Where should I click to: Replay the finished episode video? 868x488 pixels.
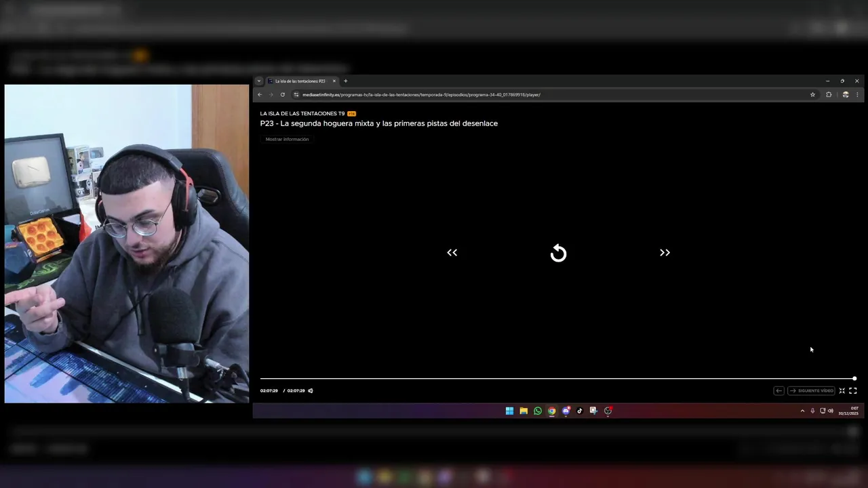coord(558,253)
